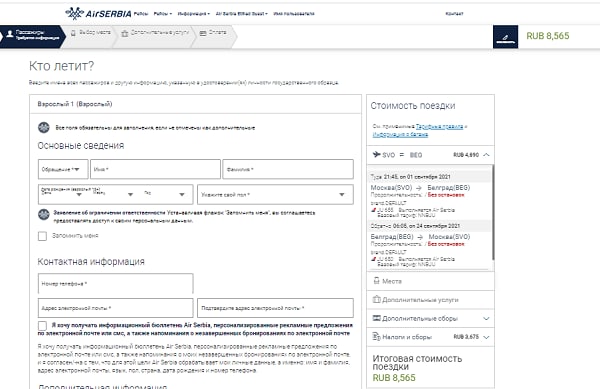600x389 pixels.
Task: Expand the Налоги и сборы section
Action: click(x=486, y=337)
